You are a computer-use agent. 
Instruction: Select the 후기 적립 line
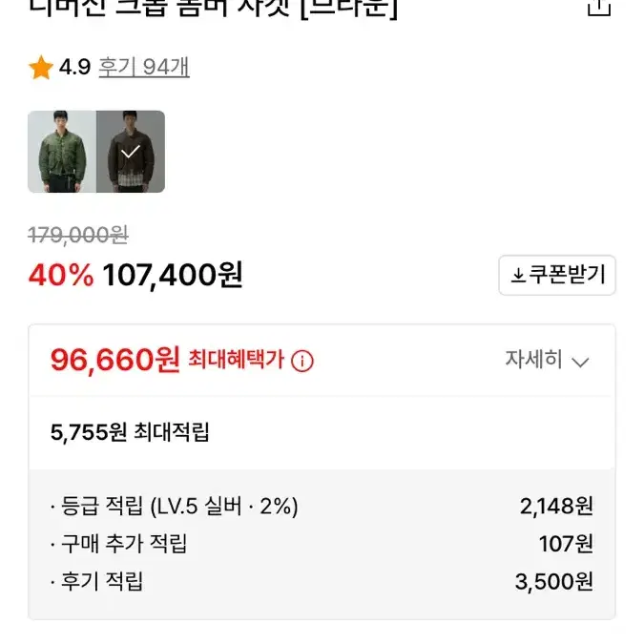[x=322, y=582]
